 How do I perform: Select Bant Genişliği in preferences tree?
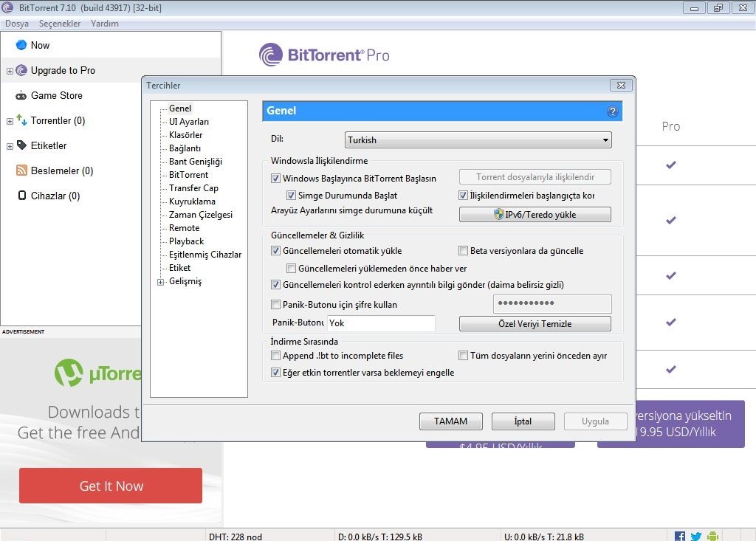pyautogui.click(x=195, y=162)
